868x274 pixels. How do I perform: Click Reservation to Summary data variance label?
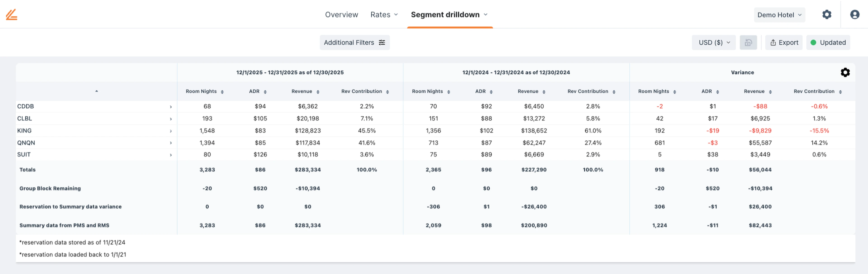click(x=70, y=207)
